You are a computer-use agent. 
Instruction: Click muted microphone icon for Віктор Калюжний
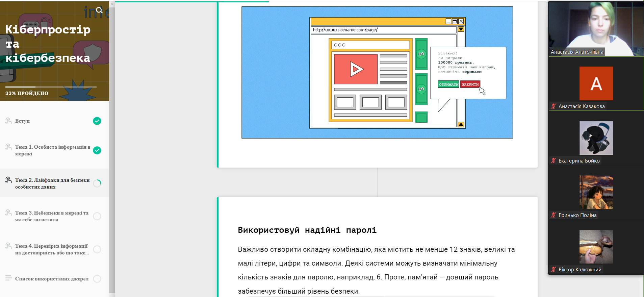pos(553,269)
